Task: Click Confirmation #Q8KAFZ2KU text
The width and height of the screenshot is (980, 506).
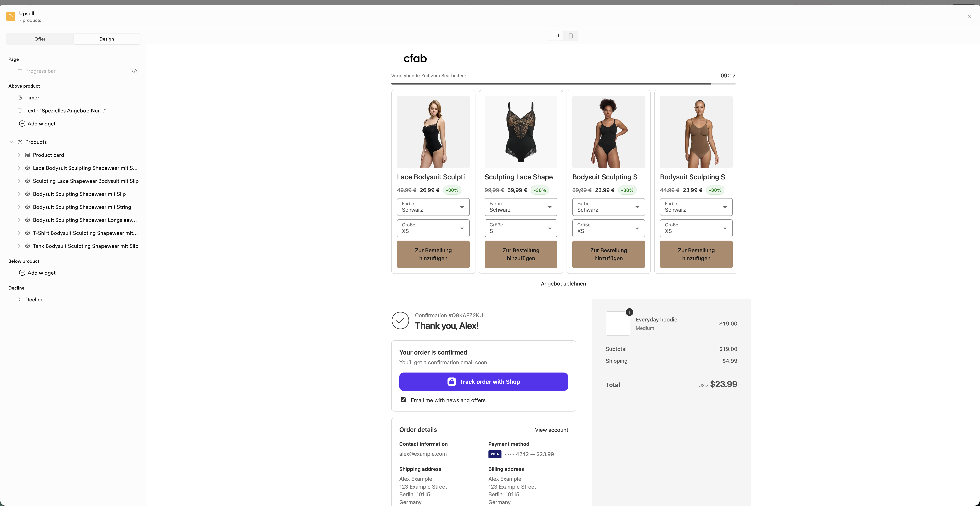Action: pyautogui.click(x=449, y=316)
